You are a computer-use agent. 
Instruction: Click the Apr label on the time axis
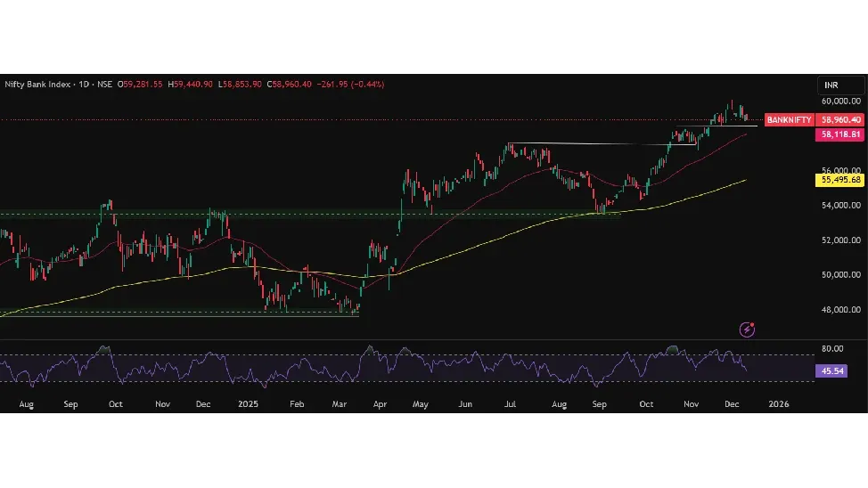tap(378, 404)
